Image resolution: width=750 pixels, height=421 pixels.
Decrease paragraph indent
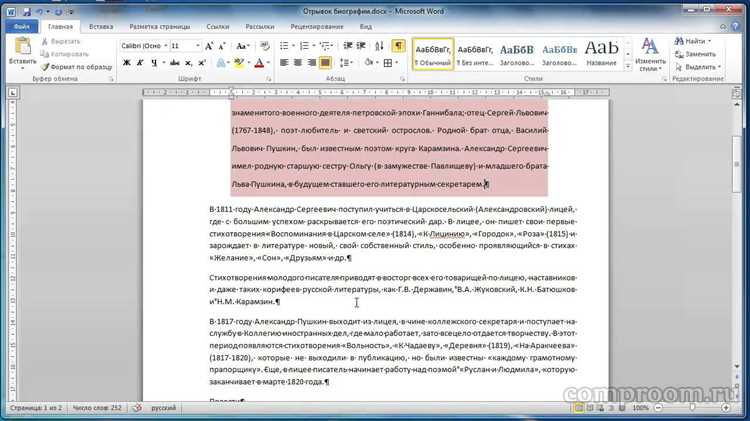coord(348,46)
